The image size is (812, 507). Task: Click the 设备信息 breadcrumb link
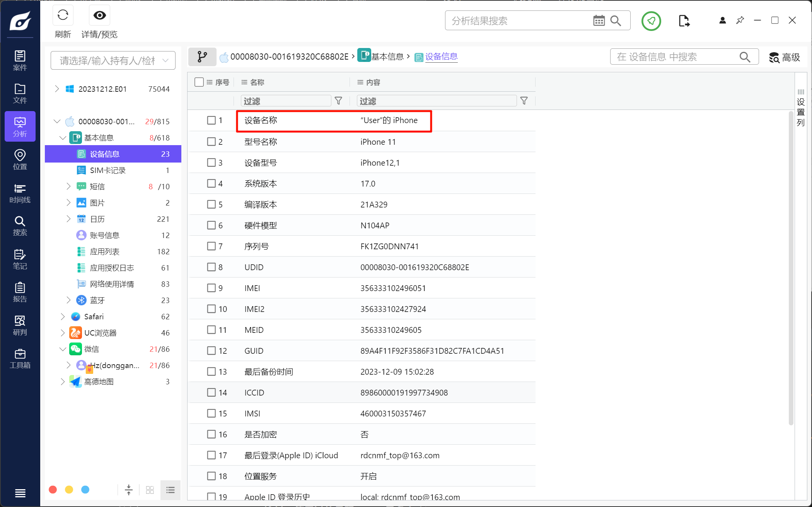pyautogui.click(x=441, y=57)
